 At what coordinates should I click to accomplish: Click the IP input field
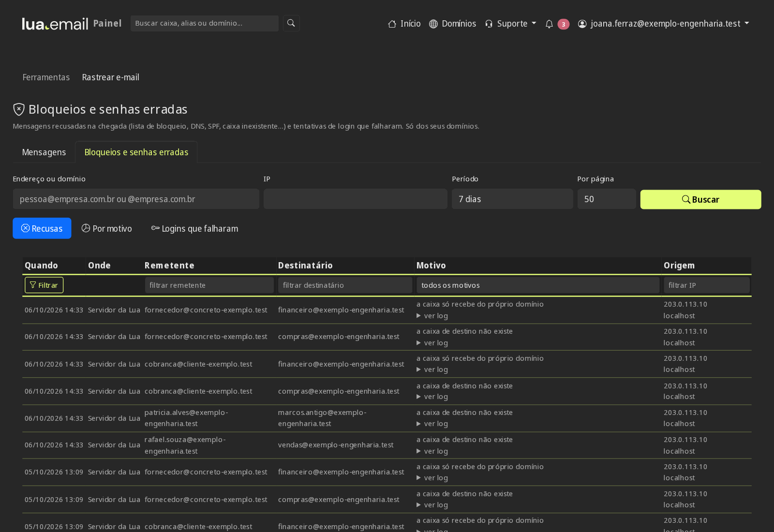pos(356,199)
